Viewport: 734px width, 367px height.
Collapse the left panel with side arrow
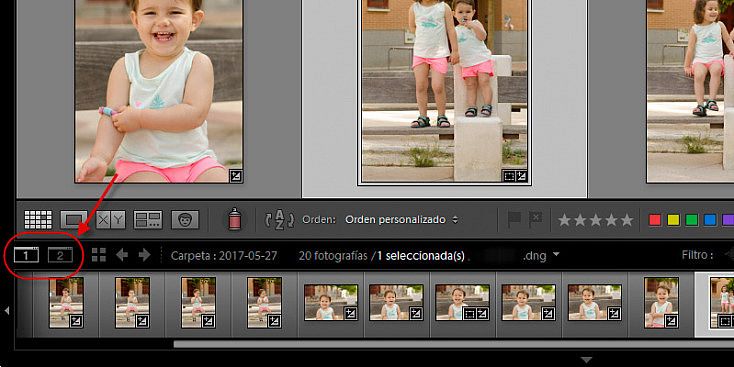point(7,310)
